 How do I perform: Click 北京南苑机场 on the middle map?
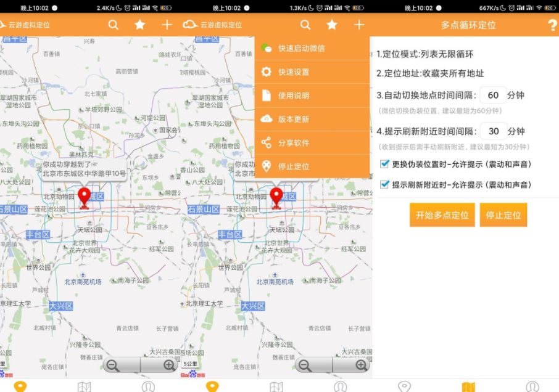[275, 282]
